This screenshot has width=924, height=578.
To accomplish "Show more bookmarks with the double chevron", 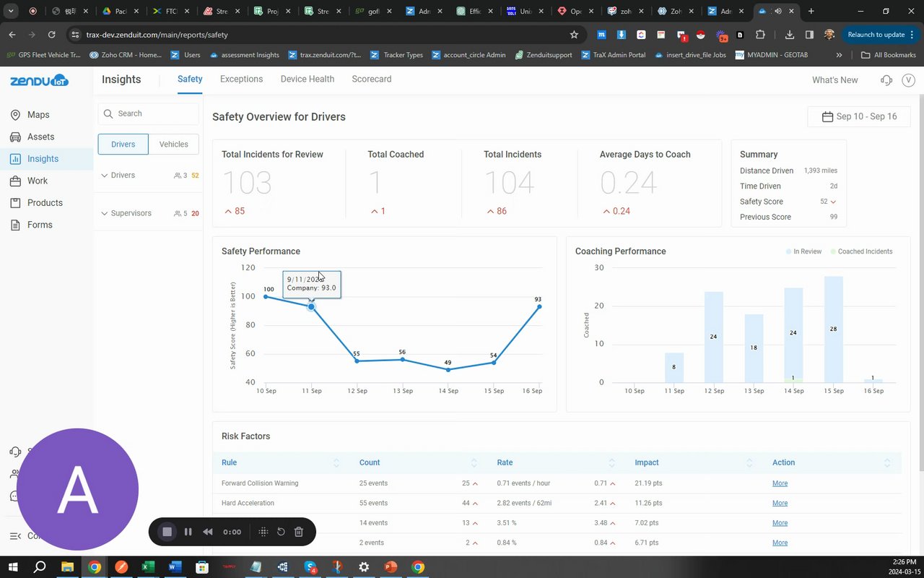I will point(839,55).
